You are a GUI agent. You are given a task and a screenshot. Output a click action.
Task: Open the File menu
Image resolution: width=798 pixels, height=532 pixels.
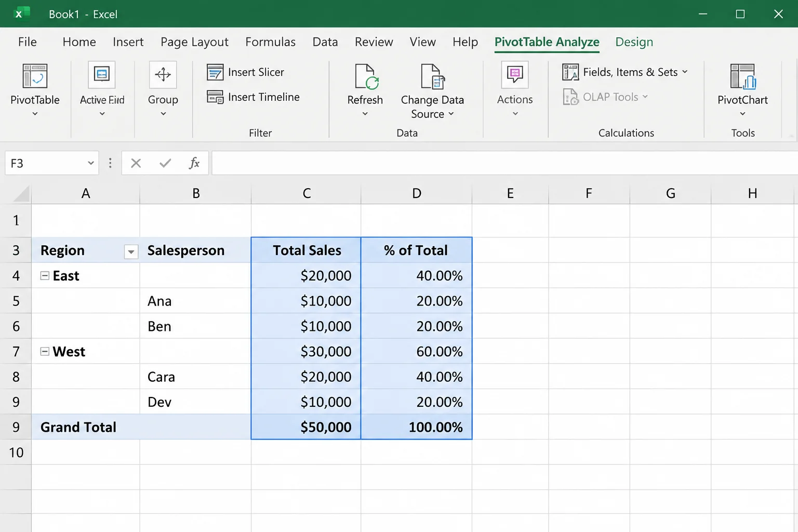point(28,42)
